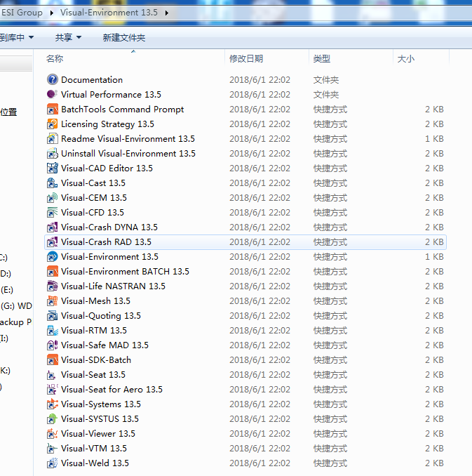Select the Visual-Quoting 13.5 icon
Viewport: 472px width, 476px height.
[52, 315]
